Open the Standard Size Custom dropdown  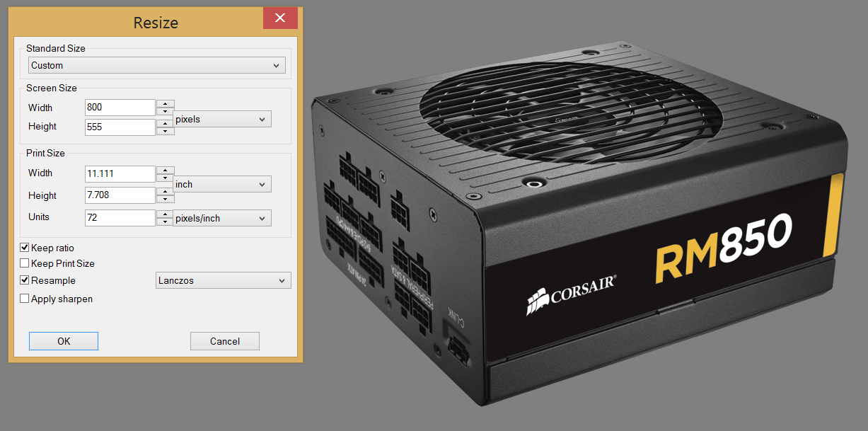coord(157,66)
